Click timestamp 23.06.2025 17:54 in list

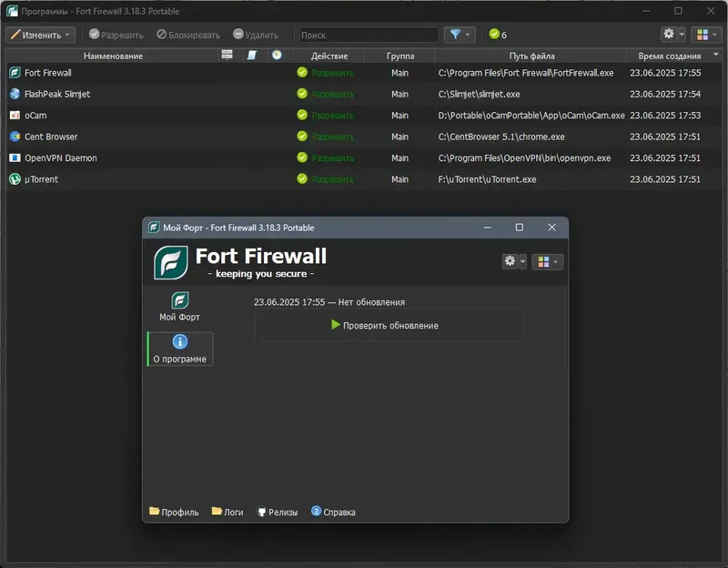pyautogui.click(x=665, y=95)
